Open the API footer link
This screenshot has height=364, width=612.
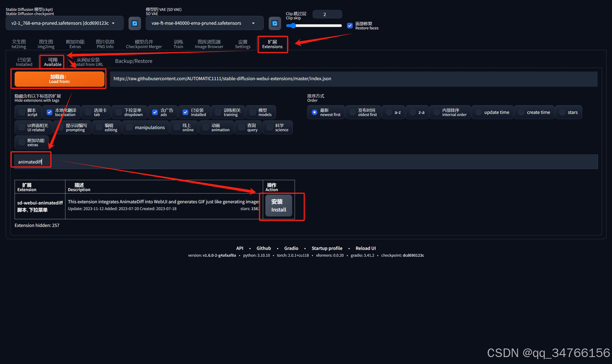click(x=239, y=248)
